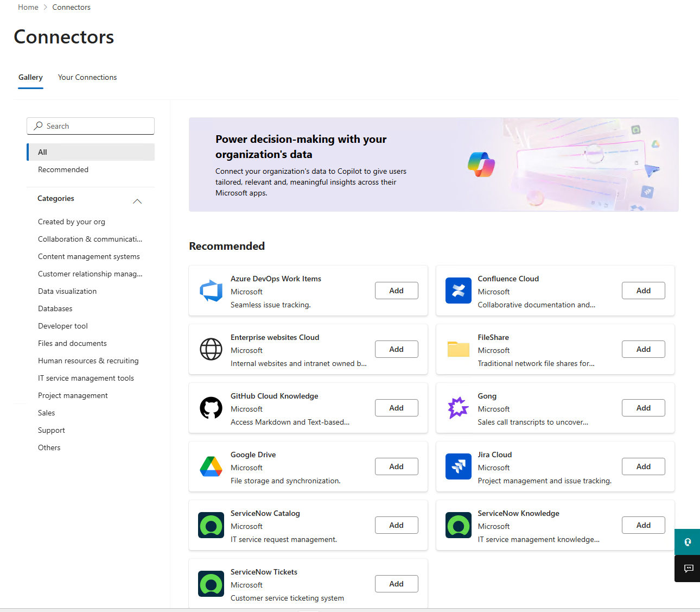Image resolution: width=700 pixels, height=612 pixels.
Task: Click the Google Drive logo icon
Action: [x=211, y=466]
